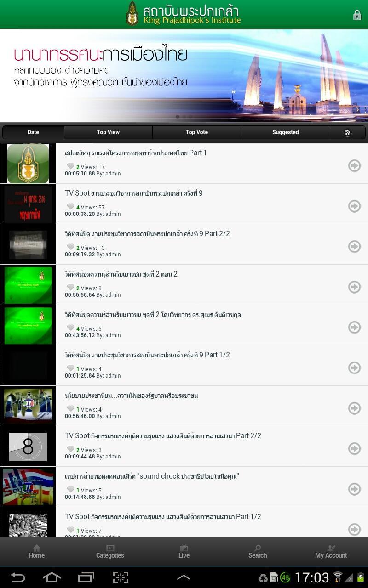Like heart on the 00:56:46.00 video

(x=70, y=408)
